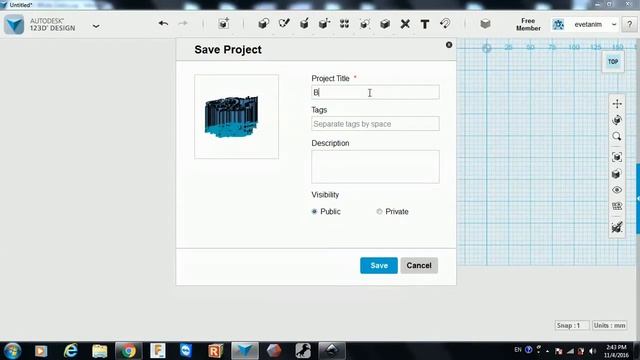Screen dimensions: 640x360
Task: Click the TOP face of the view cube
Action: click(x=613, y=62)
